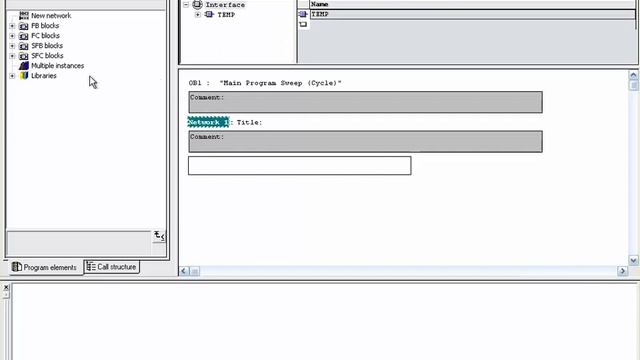Click the New network icon

tap(24, 16)
